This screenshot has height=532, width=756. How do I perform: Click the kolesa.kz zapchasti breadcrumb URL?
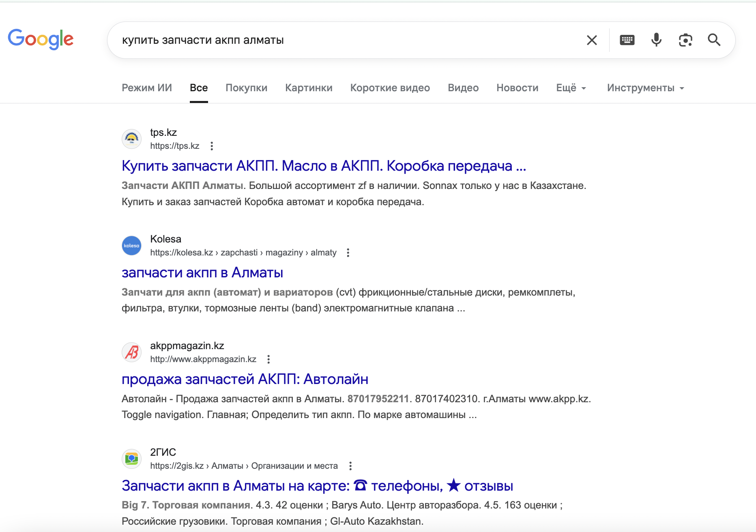(x=243, y=253)
